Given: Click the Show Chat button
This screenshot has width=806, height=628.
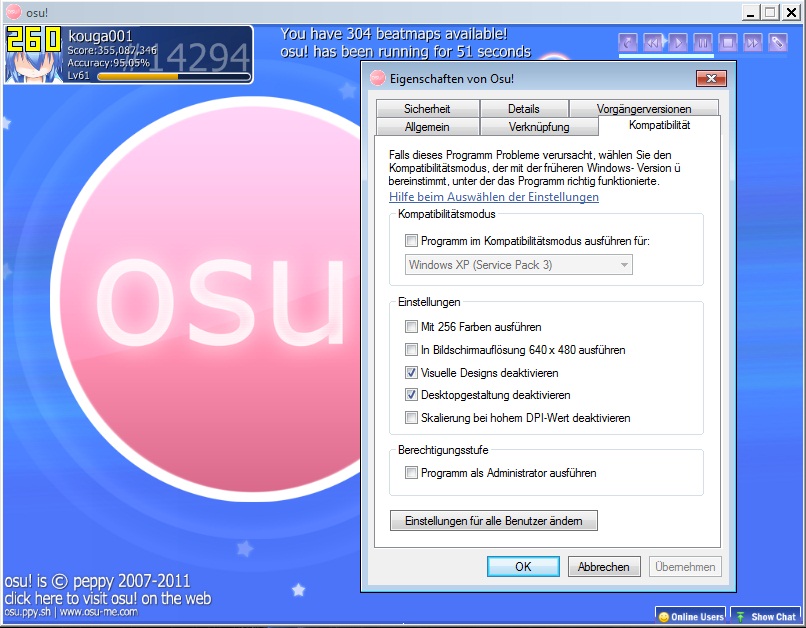Looking at the screenshot, I should pyautogui.click(x=766, y=616).
